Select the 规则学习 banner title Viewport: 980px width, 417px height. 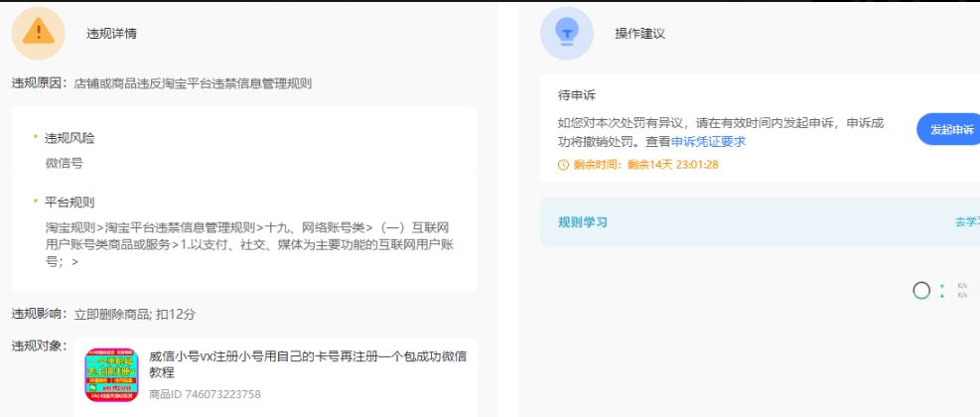pyautogui.click(x=582, y=222)
